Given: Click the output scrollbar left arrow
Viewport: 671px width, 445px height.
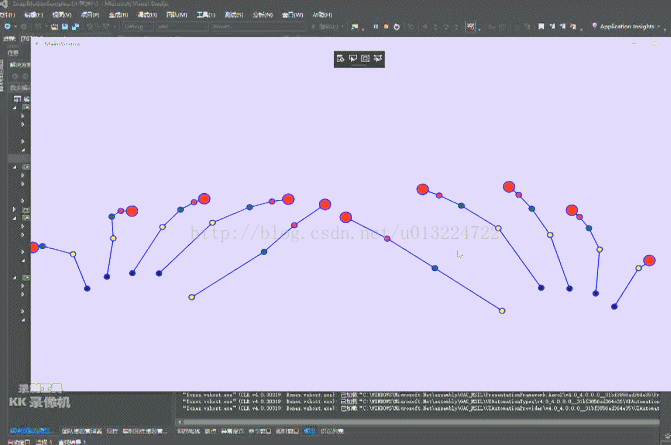Looking at the screenshot, I should (x=180, y=422).
